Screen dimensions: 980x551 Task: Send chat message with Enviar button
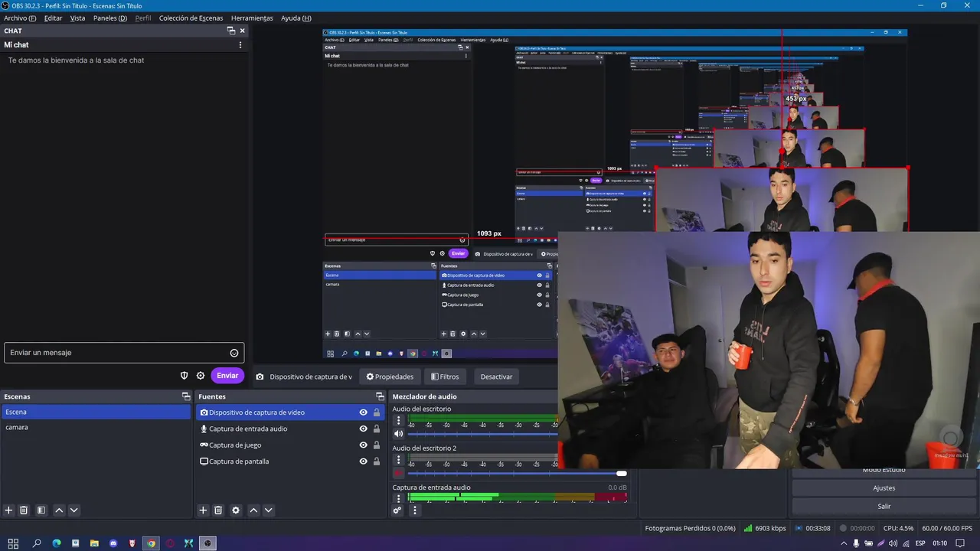[227, 376]
